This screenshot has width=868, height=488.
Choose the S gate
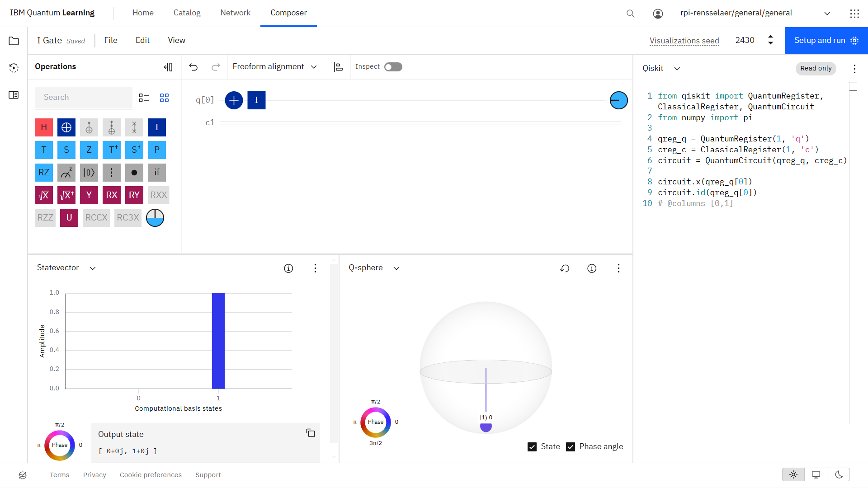click(x=66, y=150)
